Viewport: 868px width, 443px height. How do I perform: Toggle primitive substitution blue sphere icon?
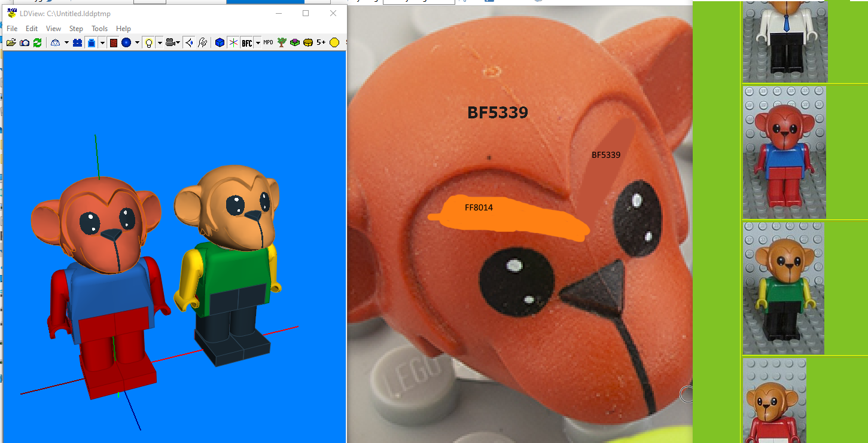click(126, 42)
